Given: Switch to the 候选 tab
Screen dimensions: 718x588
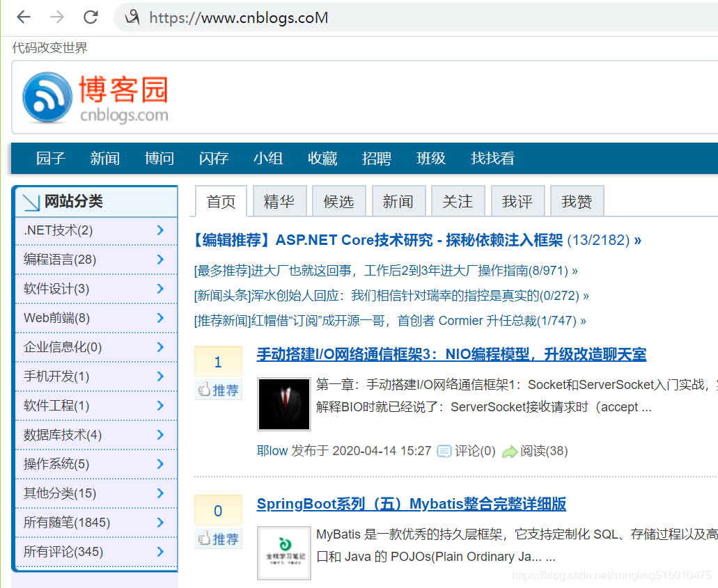Looking at the screenshot, I should click(x=339, y=201).
